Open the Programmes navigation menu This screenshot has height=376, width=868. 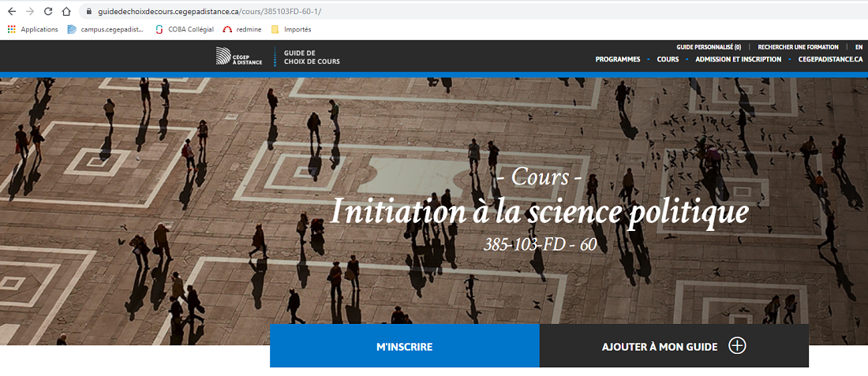617,59
